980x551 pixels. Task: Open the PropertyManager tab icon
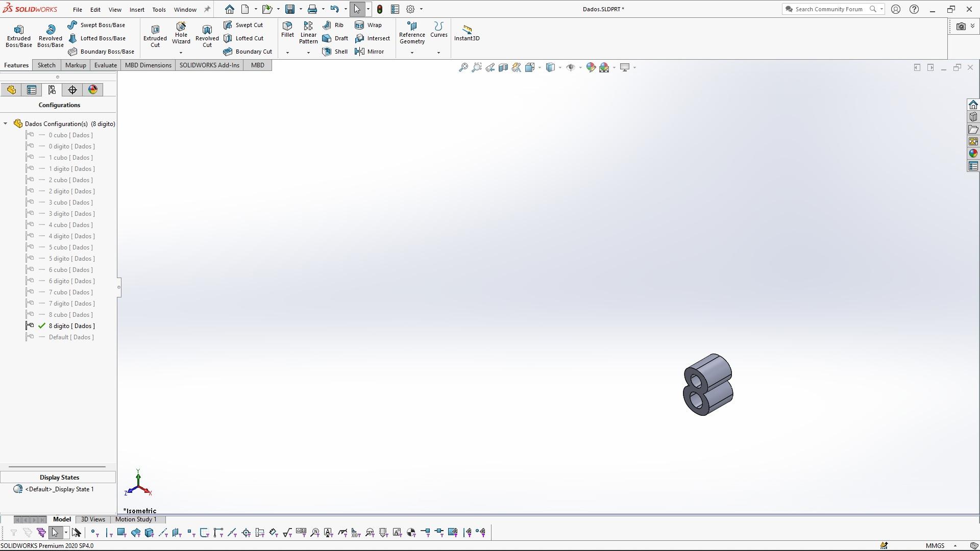(32, 90)
